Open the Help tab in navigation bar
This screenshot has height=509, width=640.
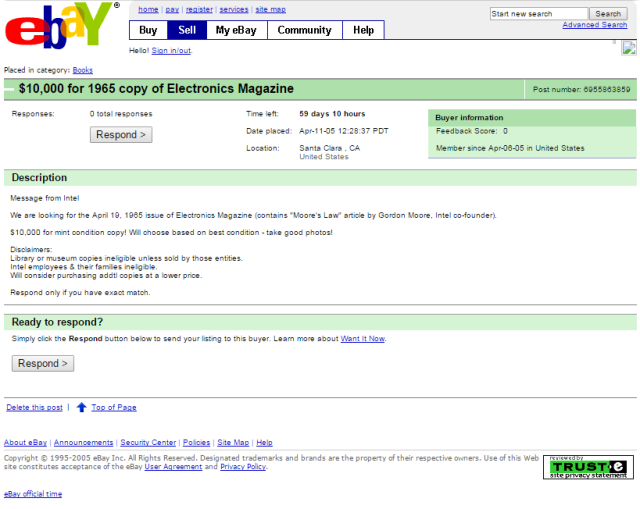coord(363,30)
